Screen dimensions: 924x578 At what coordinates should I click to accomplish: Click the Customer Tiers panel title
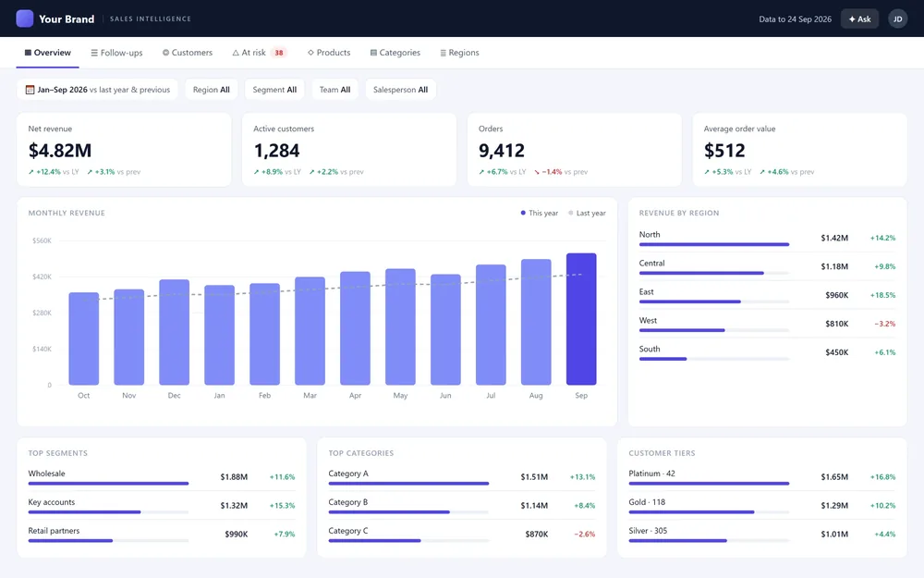pos(662,453)
